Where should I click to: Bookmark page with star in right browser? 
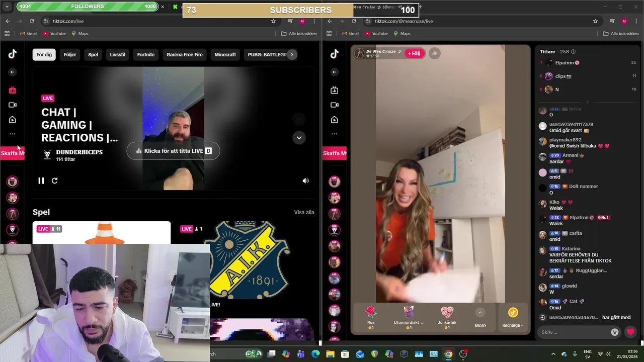(x=595, y=21)
